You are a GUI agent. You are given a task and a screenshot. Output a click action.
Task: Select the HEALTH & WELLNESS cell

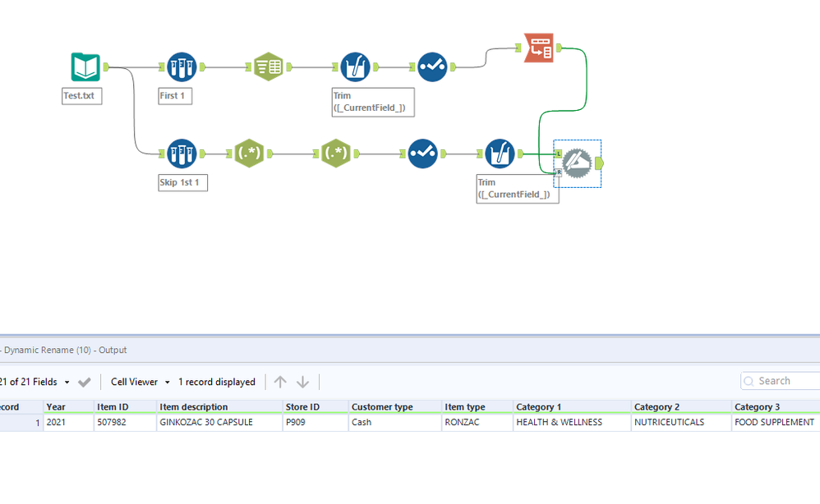tap(572, 422)
